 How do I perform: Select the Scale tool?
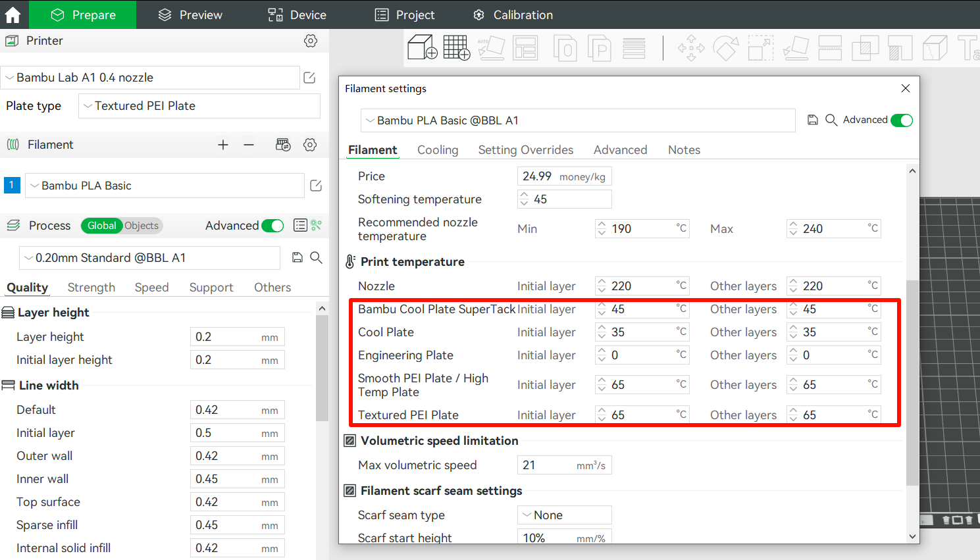(x=761, y=48)
